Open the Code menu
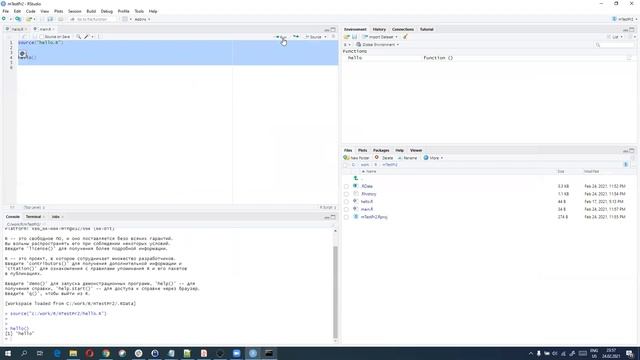 (31, 11)
